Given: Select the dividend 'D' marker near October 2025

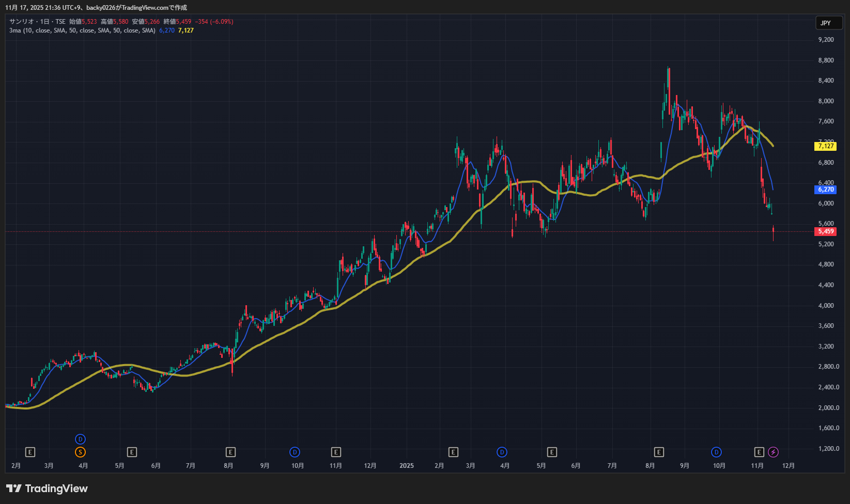Looking at the screenshot, I should 716,452.
